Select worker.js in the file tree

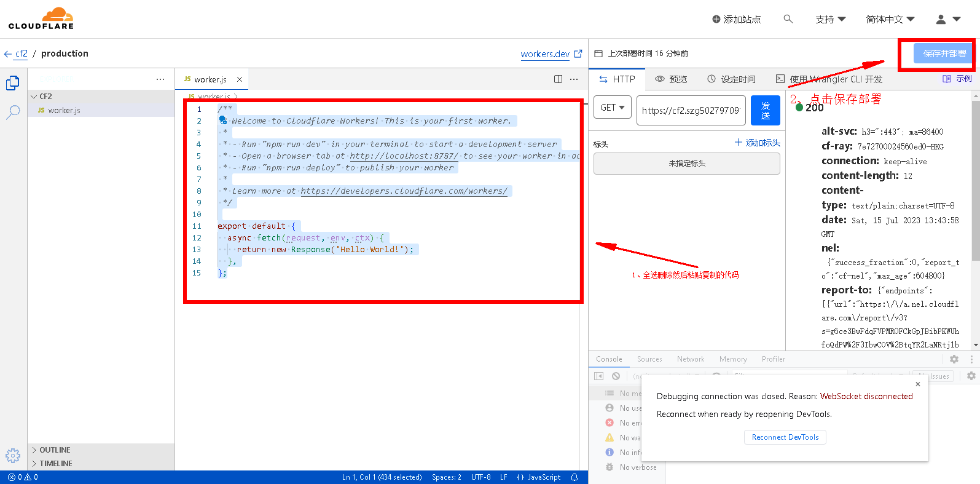[101, 110]
